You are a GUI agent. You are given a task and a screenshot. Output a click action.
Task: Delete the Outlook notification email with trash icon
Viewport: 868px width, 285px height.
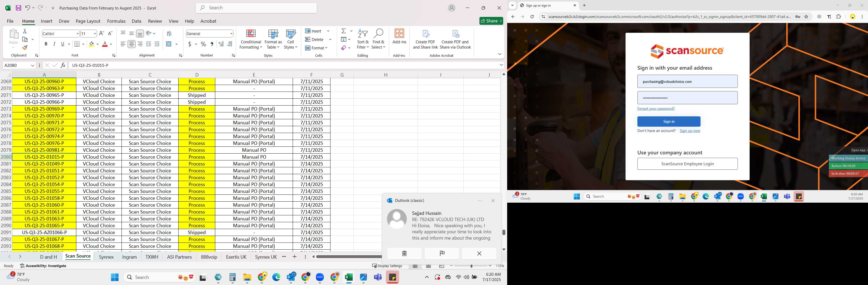click(404, 253)
